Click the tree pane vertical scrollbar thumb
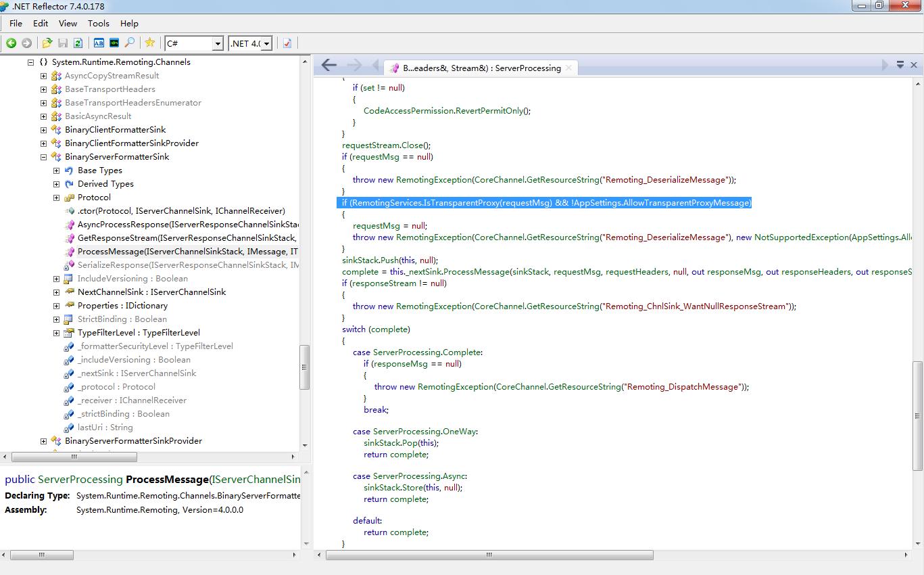Viewport: 924px width, 575px height. pyautogui.click(x=304, y=367)
